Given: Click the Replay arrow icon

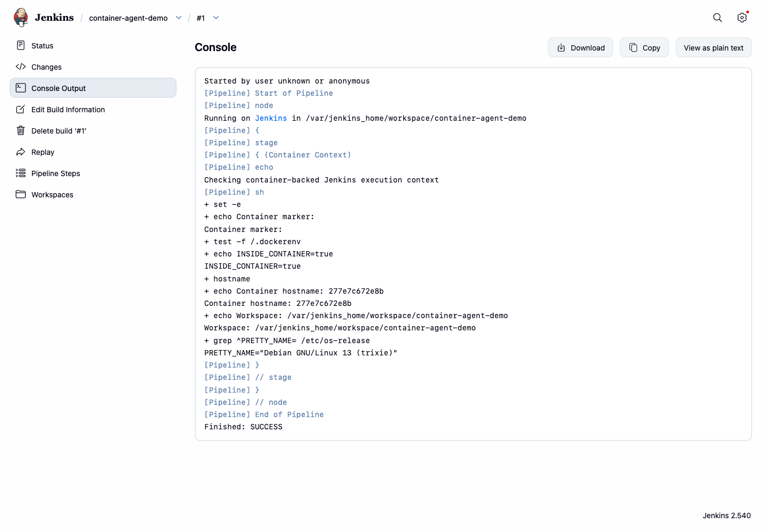Looking at the screenshot, I should 21,152.
